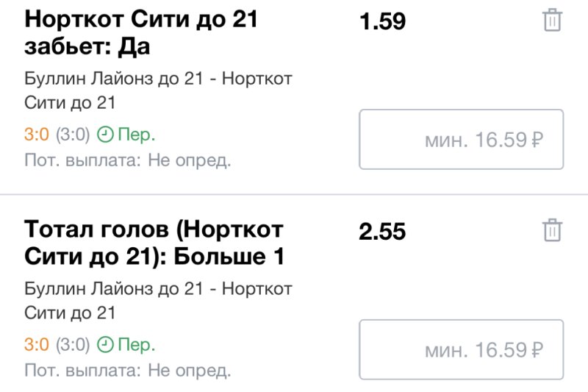This screenshot has width=588, height=392.
Task: Remove the 'Тотал голов' bet with trash icon
Action: click(x=552, y=231)
